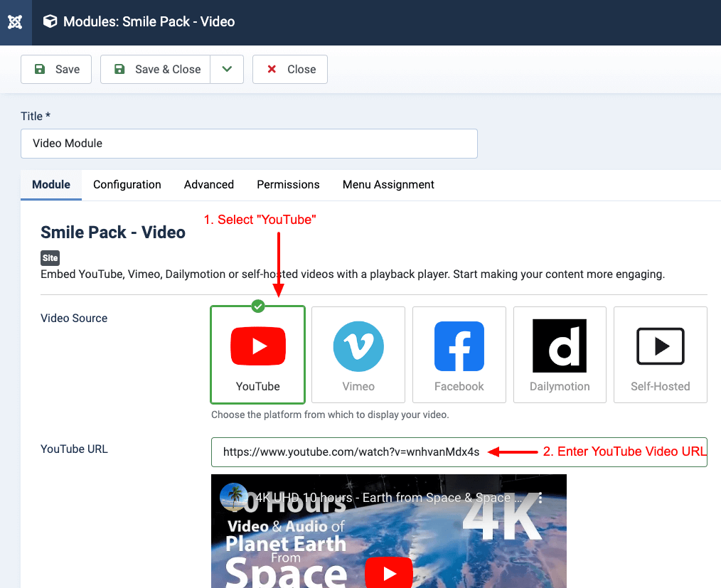Click the channel avatar in video preview
This screenshot has height=588, width=721.
click(234, 497)
